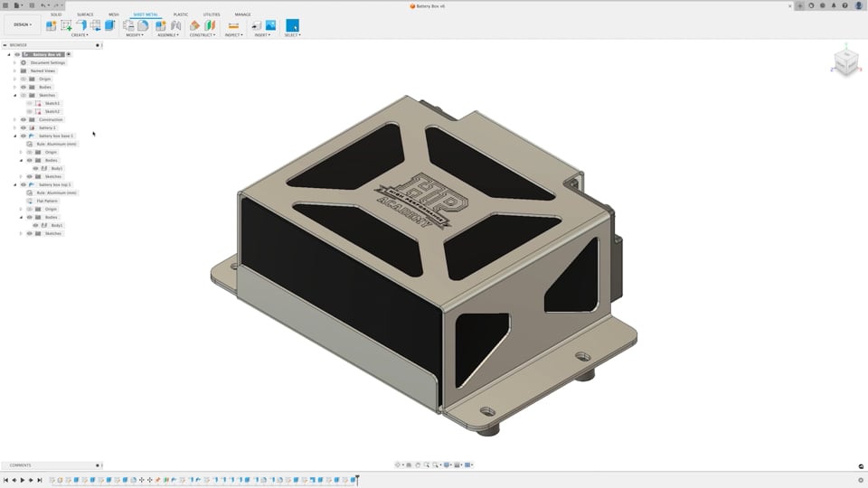
Task: Click the Assemble New Component icon
Action: pyautogui.click(x=161, y=25)
